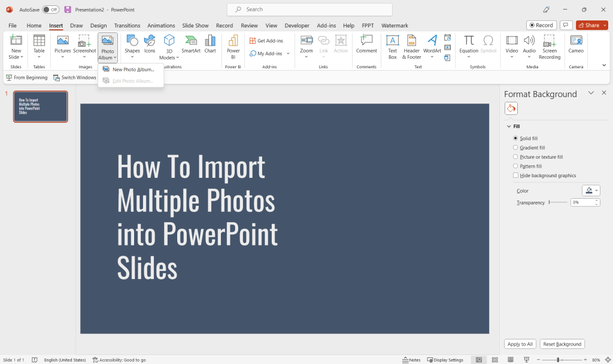Switch to the Animations tab
The height and width of the screenshot is (364, 613).
[x=161, y=25]
